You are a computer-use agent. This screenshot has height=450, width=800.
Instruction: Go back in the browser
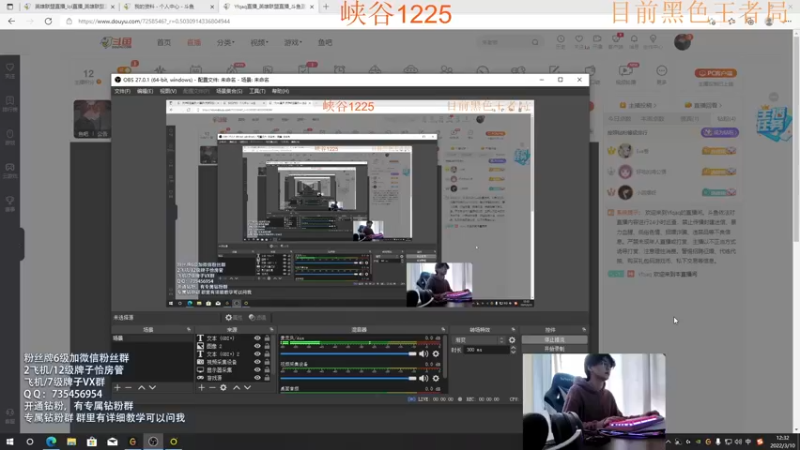tap(11, 21)
